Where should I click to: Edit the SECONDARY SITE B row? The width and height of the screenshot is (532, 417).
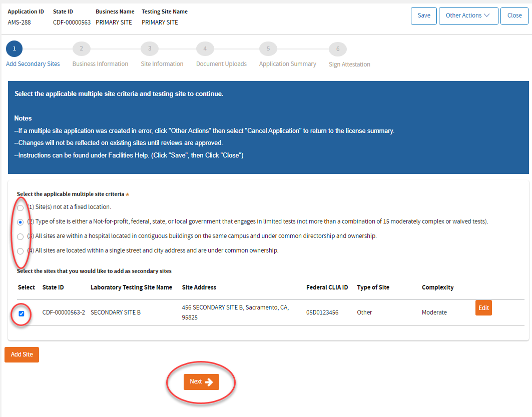pos(483,308)
